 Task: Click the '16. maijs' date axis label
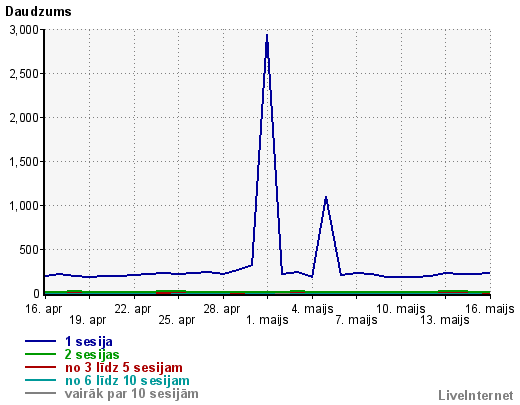490,309
